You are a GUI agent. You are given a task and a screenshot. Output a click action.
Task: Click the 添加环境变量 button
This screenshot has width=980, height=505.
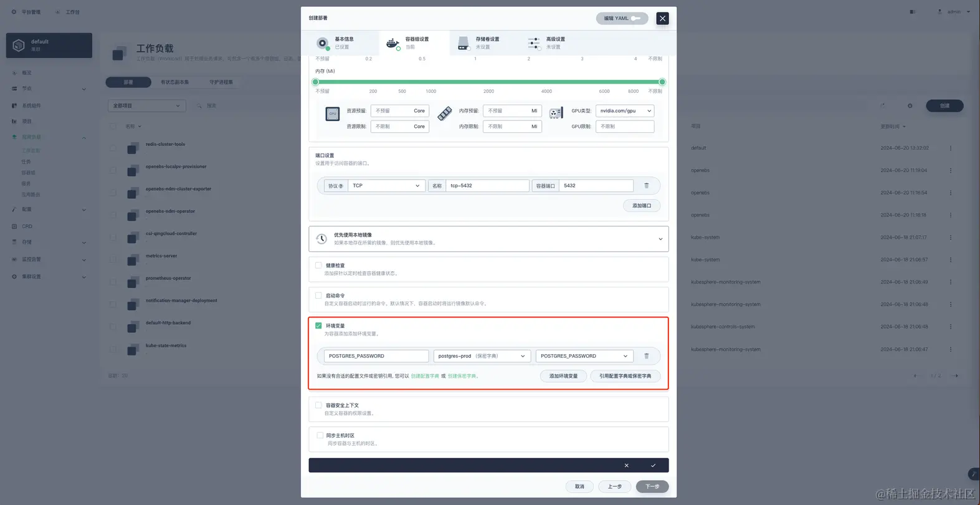(x=563, y=376)
